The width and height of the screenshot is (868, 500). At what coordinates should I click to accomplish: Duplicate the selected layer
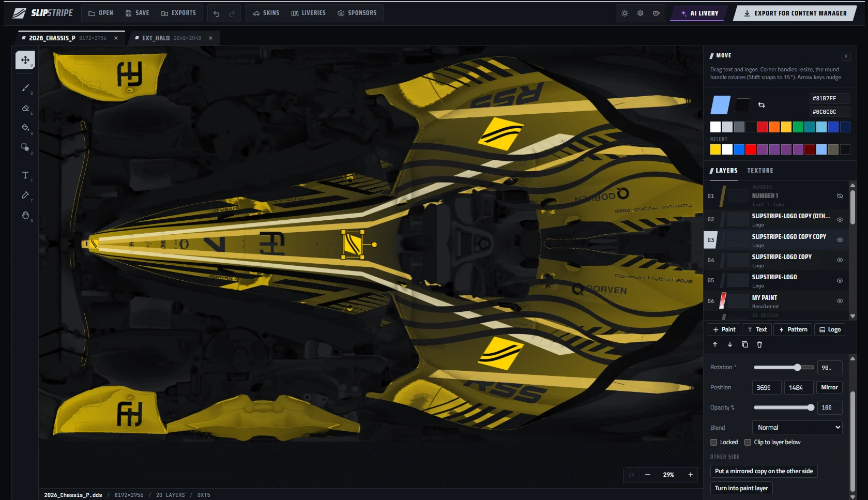pyautogui.click(x=745, y=344)
